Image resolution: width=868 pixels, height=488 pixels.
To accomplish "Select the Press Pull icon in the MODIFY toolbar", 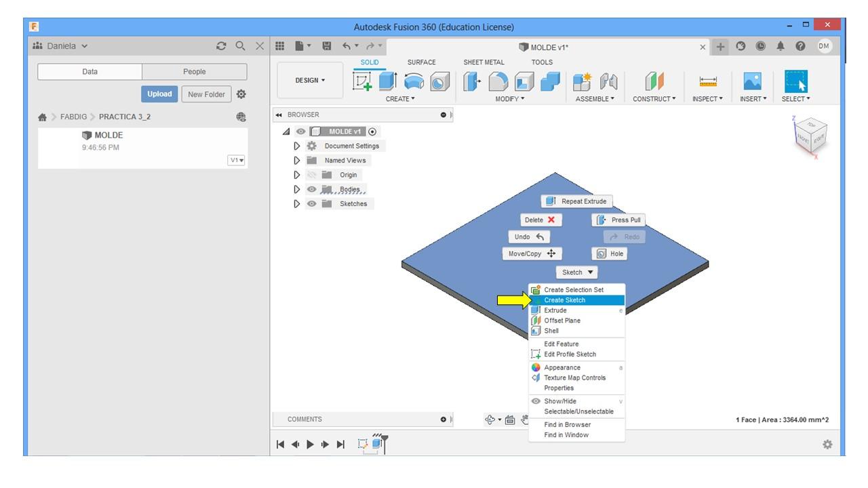I will [x=472, y=81].
